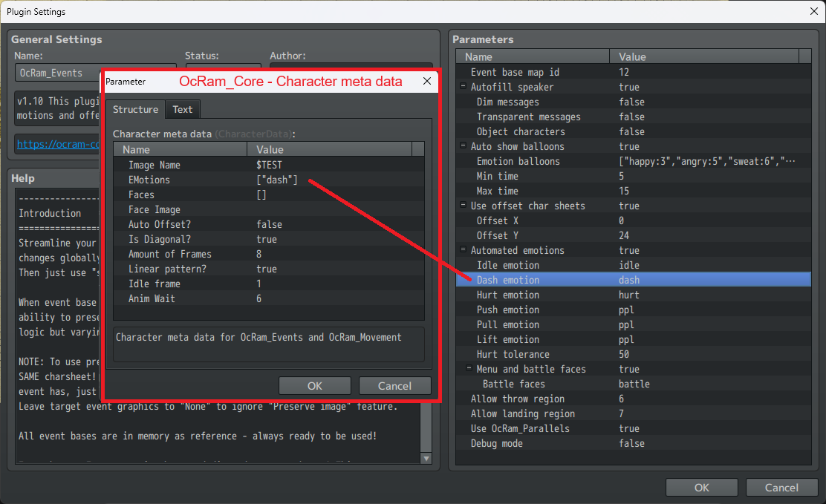This screenshot has width=826, height=504.
Task: Collapse the Use offset char sheets group
Action: pos(463,205)
